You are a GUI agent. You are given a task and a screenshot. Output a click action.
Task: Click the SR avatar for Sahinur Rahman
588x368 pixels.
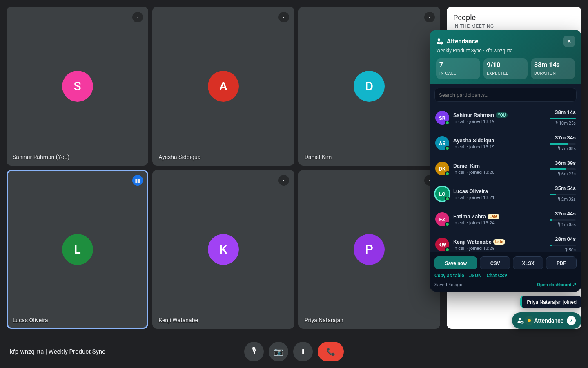442,118
